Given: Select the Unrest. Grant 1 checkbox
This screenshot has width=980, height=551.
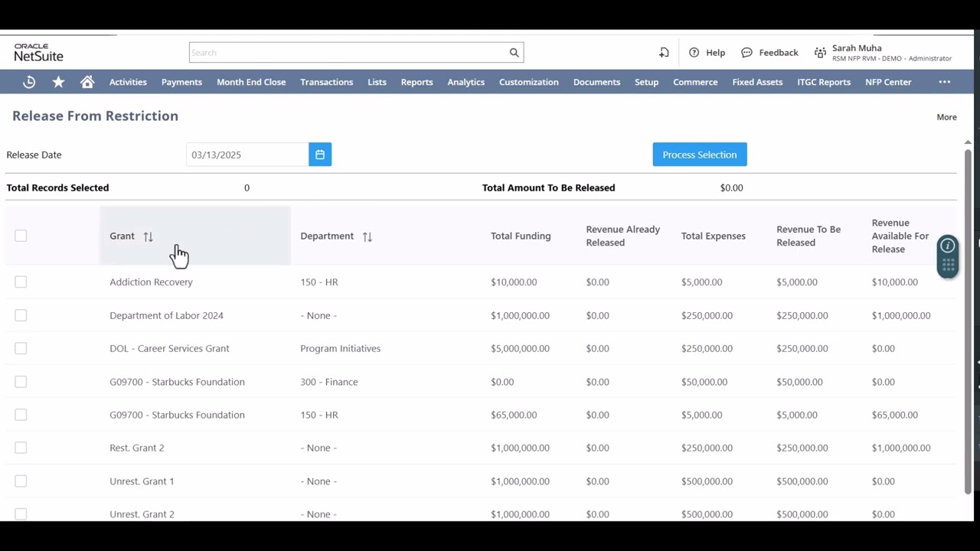Looking at the screenshot, I should tap(21, 481).
